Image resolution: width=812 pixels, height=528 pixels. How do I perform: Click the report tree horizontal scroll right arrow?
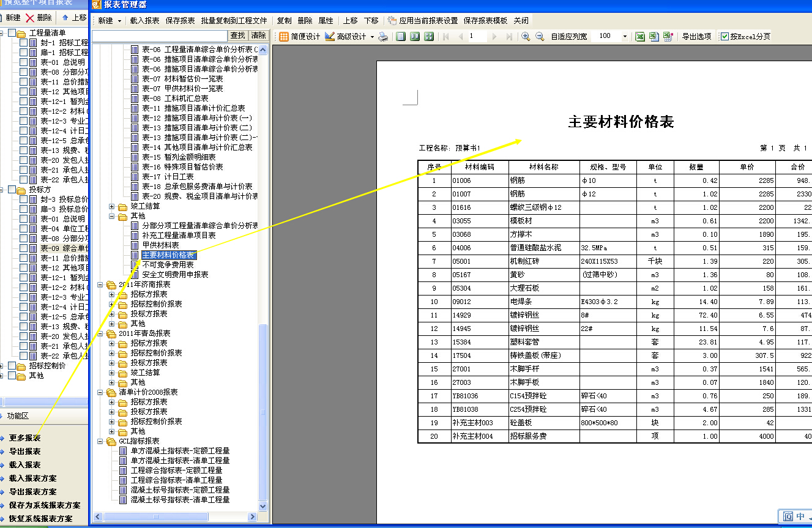252,517
